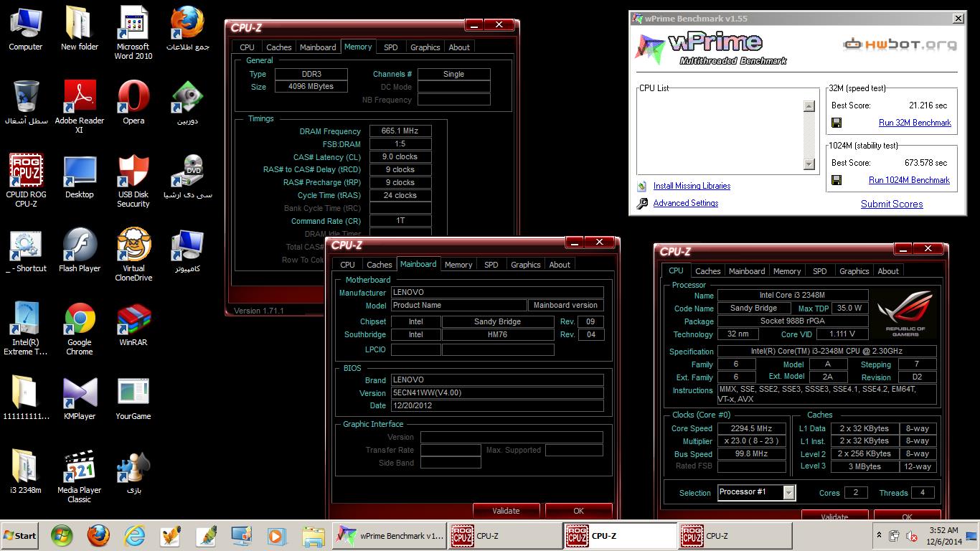The image size is (980, 551).
Task: Click the save icon beside Run 1024M Benchmark
Action: (x=837, y=180)
